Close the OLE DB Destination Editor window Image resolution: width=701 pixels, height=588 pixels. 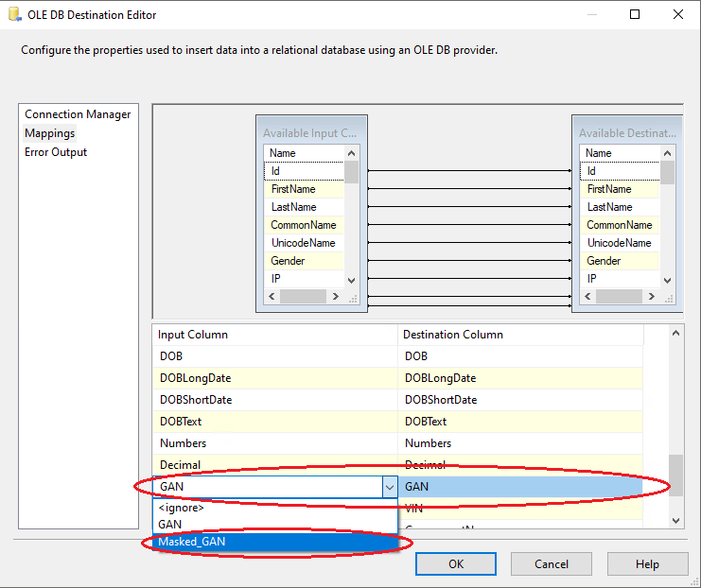pos(676,15)
